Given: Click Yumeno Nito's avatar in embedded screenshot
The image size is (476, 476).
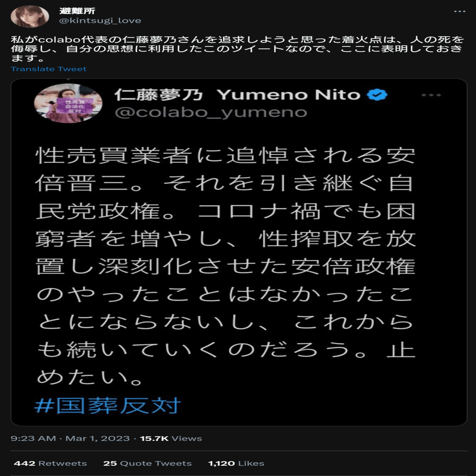Looking at the screenshot, I should click(68, 103).
